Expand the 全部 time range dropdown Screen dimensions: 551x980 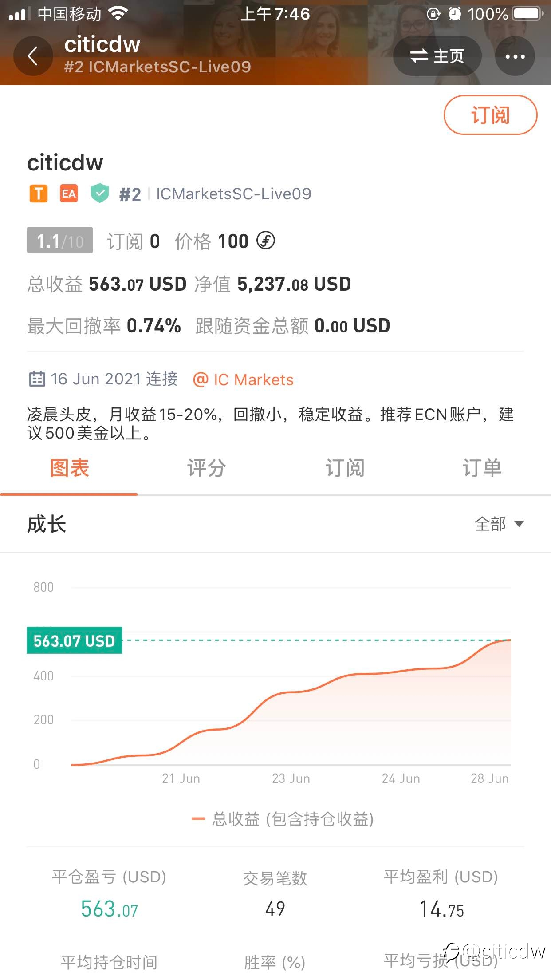pyautogui.click(x=499, y=524)
